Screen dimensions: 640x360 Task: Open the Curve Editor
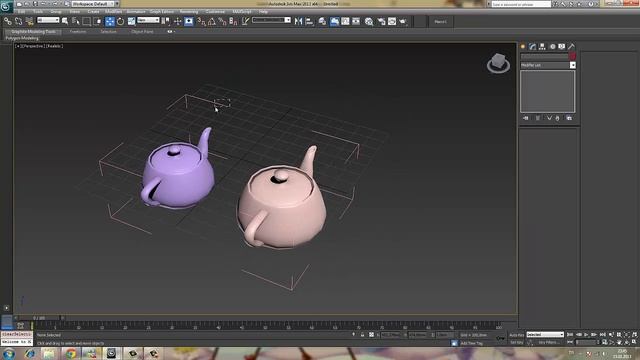(345, 21)
